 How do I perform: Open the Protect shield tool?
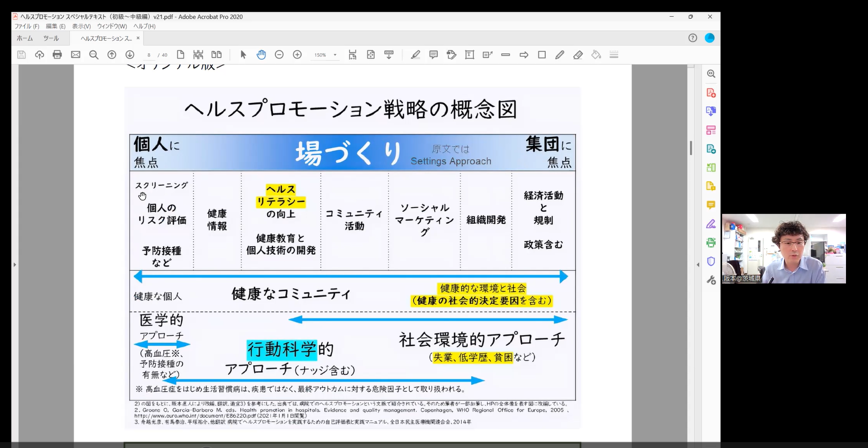[711, 261]
